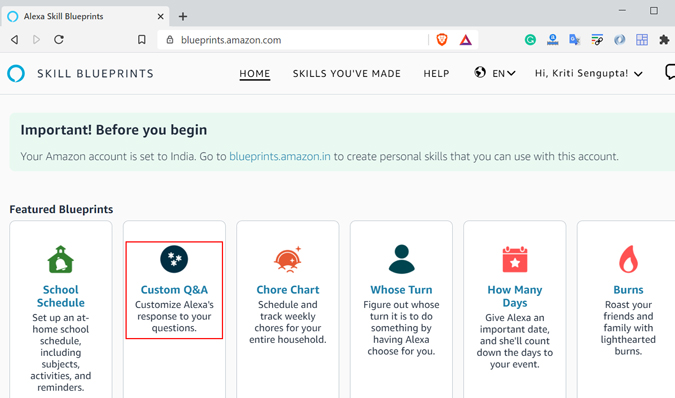Reload the page with the refresh icon
Viewport: 675px width, 398px height.
[59, 40]
